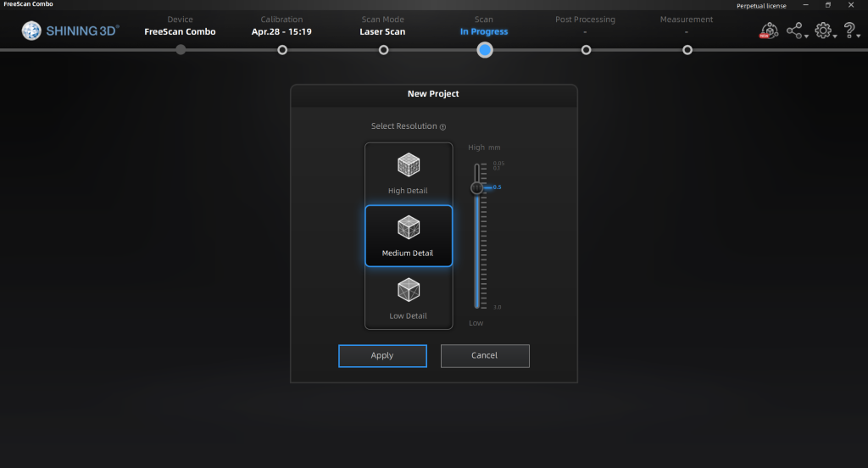
Task: Click the help question mark icon
Action: tap(849, 31)
